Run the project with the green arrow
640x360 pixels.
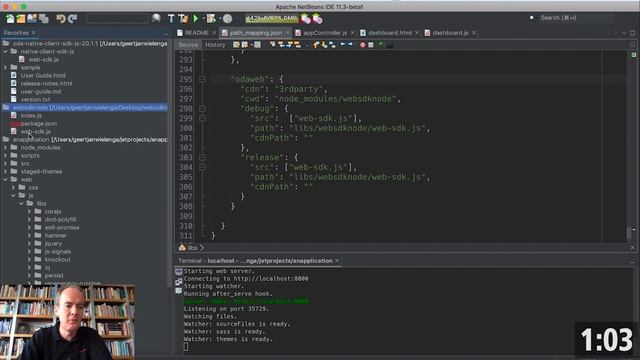tap(196, 18)
